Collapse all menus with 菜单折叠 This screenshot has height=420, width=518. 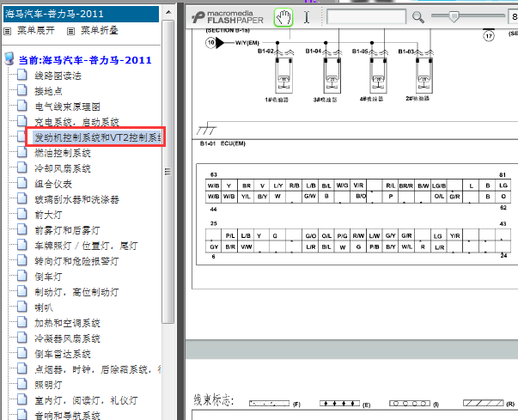tap(100, 30)
